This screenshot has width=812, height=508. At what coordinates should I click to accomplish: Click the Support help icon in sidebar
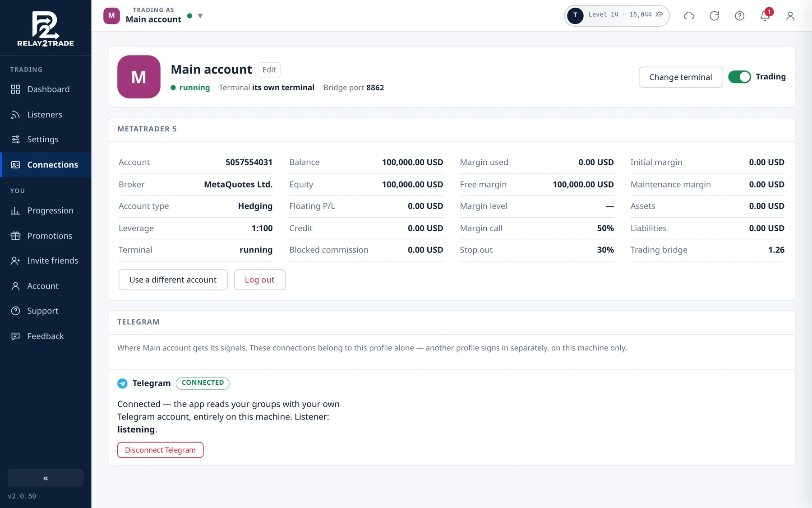[15, 311]
